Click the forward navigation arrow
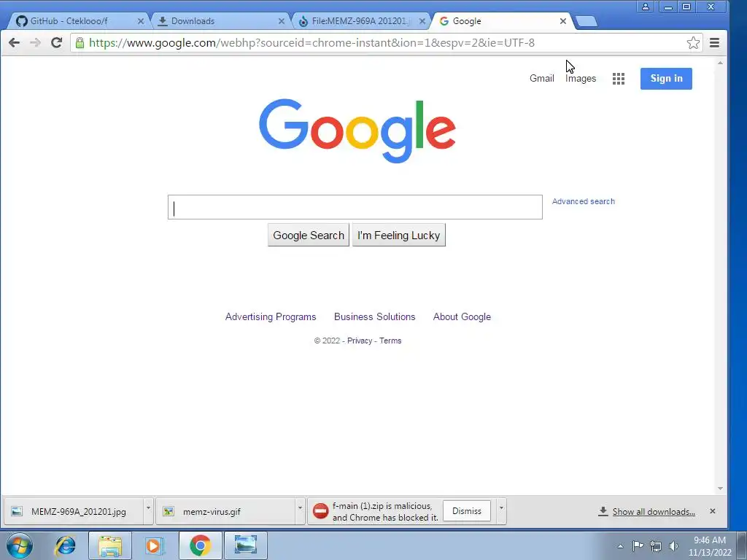The width and height of the screenshot is (747, 560). [x=35, y=43]
